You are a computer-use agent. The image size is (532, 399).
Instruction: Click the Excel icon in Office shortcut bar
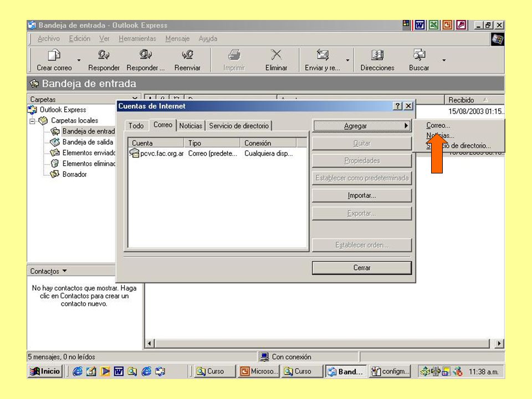point(433,25)
